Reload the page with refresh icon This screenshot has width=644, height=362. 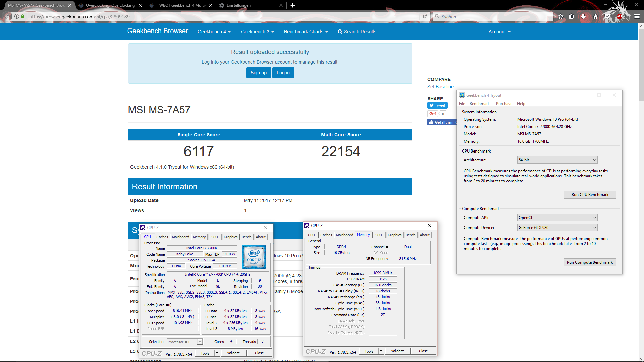[x=425, y=16]
